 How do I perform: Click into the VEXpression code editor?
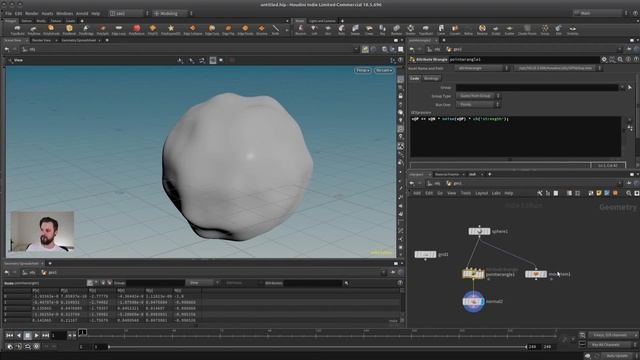pos(516,136)
